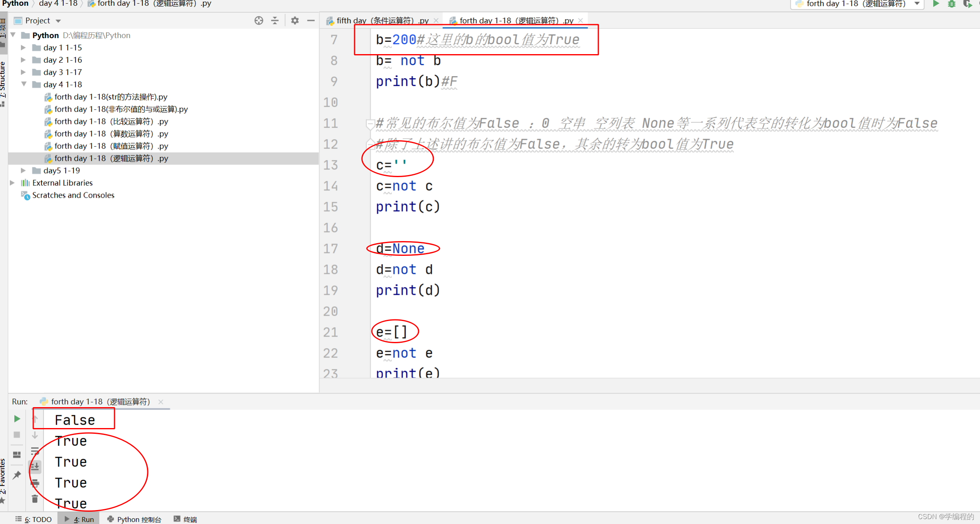Select External Libraries label
The height and width of the screenshot is (524, 980).
pos(62,183)
